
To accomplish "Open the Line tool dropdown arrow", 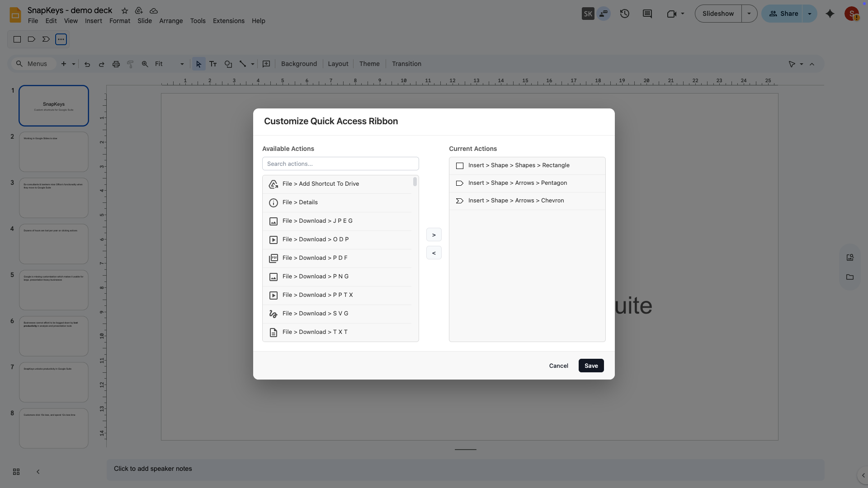I will click(251, 64).
